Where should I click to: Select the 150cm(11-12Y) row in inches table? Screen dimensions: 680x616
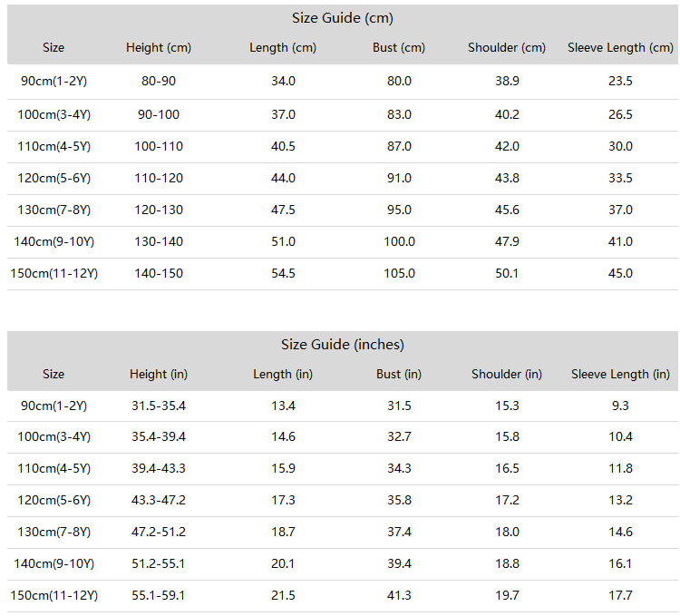tap(343, 596)
